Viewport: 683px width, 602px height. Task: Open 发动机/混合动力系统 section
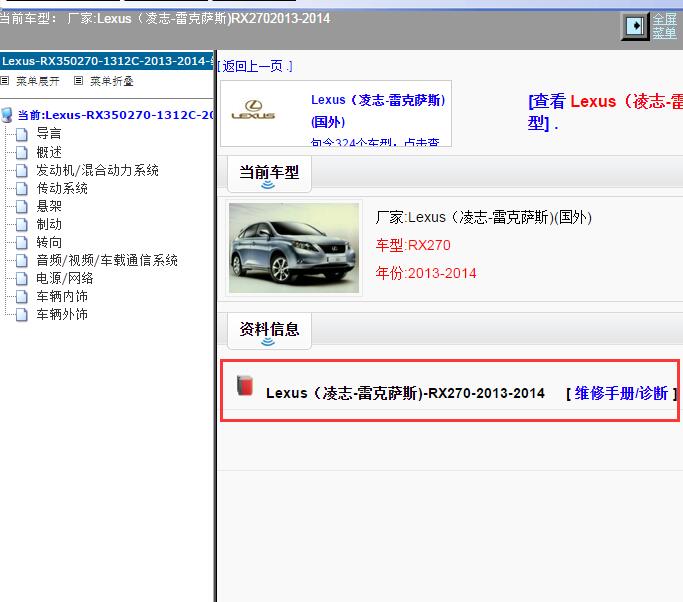[97, 170]
